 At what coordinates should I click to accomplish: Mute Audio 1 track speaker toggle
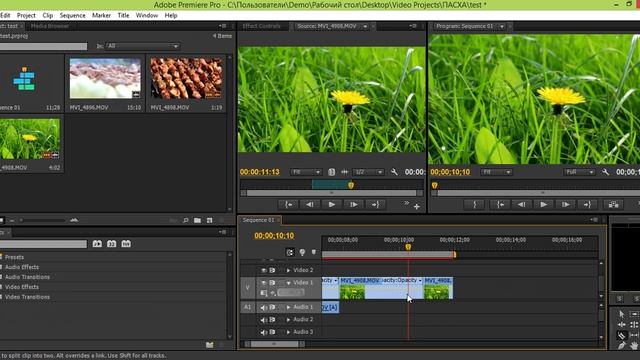[x=263, y=307]
